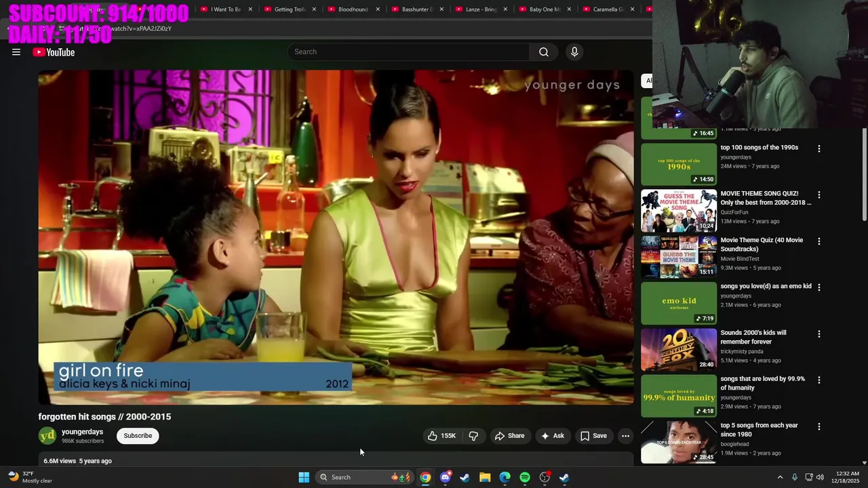
Task: Open 20th Century Fox thumbnail video
Action: click(x=679, y=350)
